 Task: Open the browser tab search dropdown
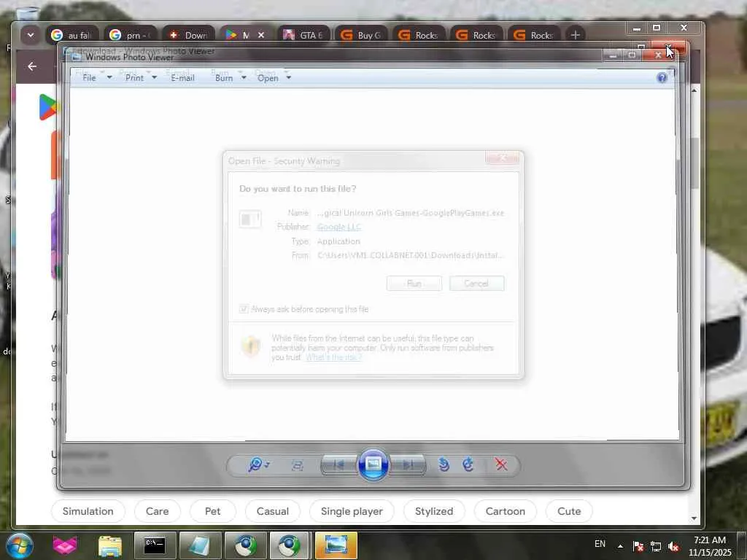[31, 35]
